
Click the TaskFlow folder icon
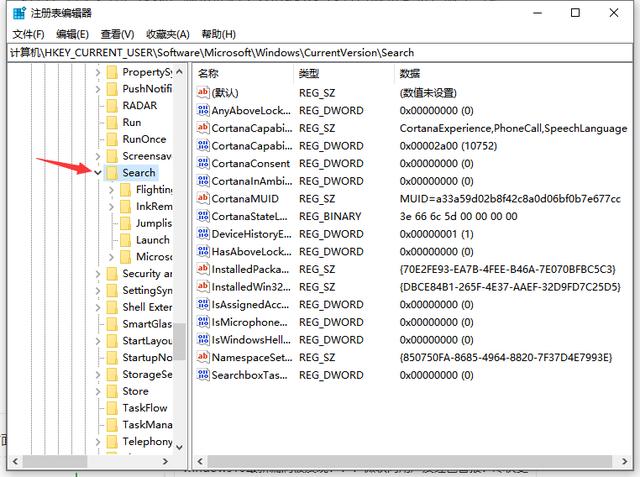(x=112, y=408)
